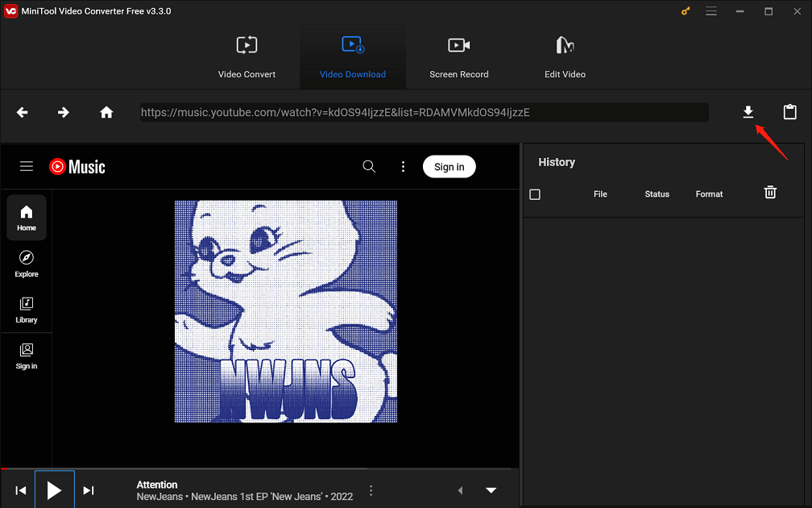Click the browser back arrow

22,113
